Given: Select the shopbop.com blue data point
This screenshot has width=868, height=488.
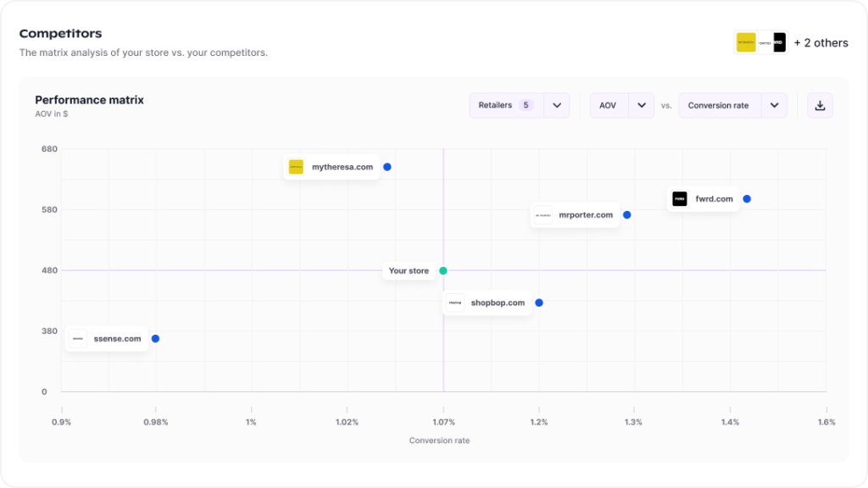Looking at the screenshot, I should tap(539, 302).
